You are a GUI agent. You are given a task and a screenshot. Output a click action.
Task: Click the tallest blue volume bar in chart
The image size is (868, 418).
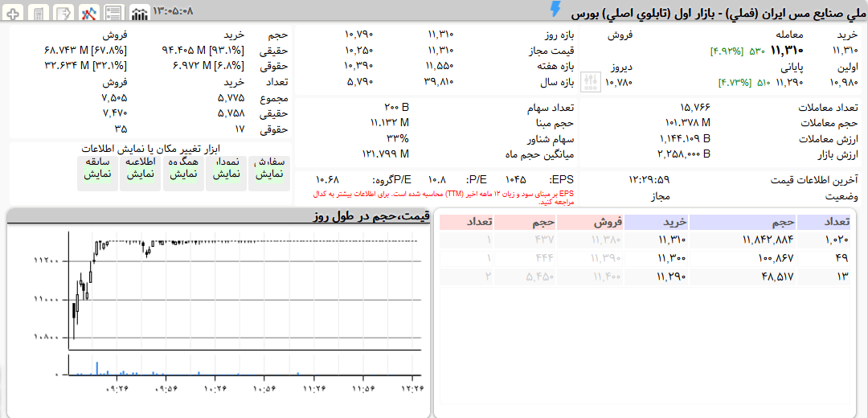(x=97, y=368)
